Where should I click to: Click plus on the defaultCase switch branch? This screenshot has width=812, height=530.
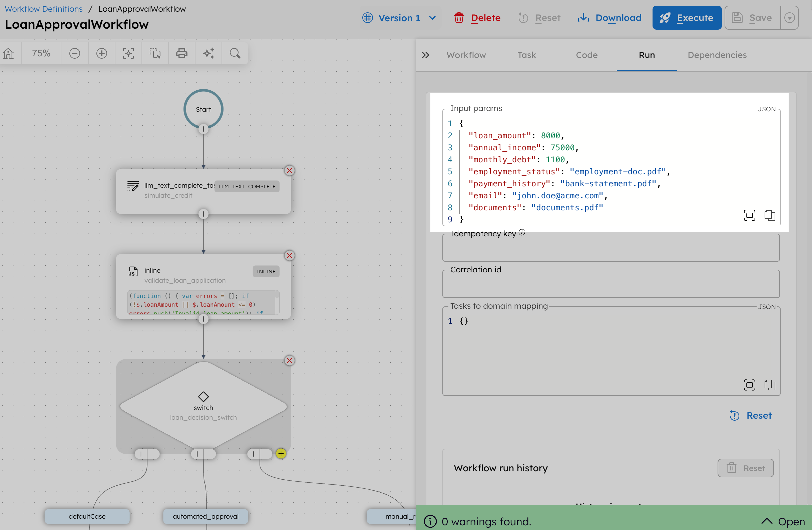[x=141, y=454]
